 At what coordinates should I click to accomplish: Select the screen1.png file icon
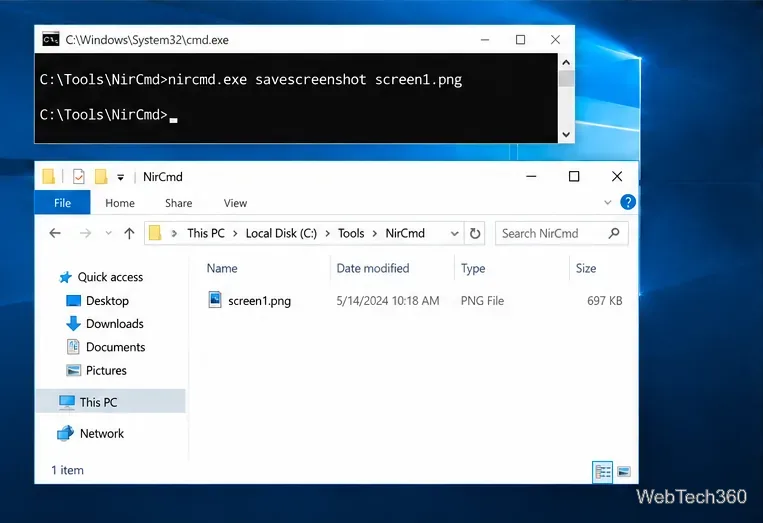215,300
